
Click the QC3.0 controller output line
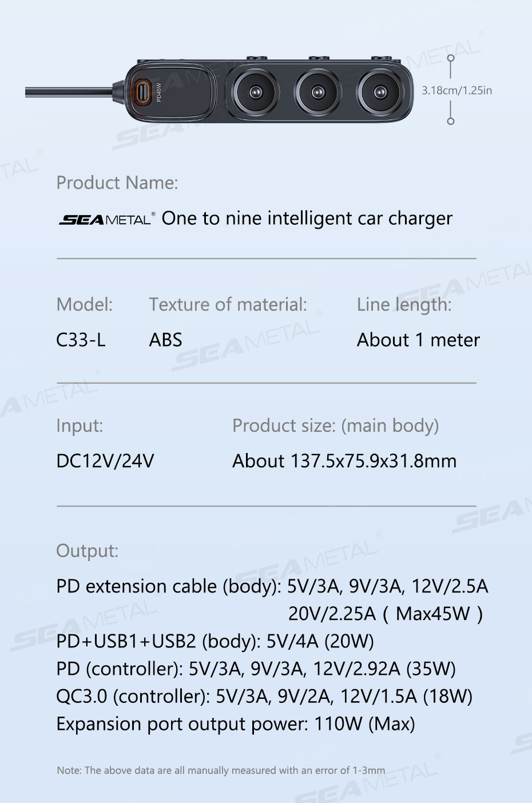point(264,697)
